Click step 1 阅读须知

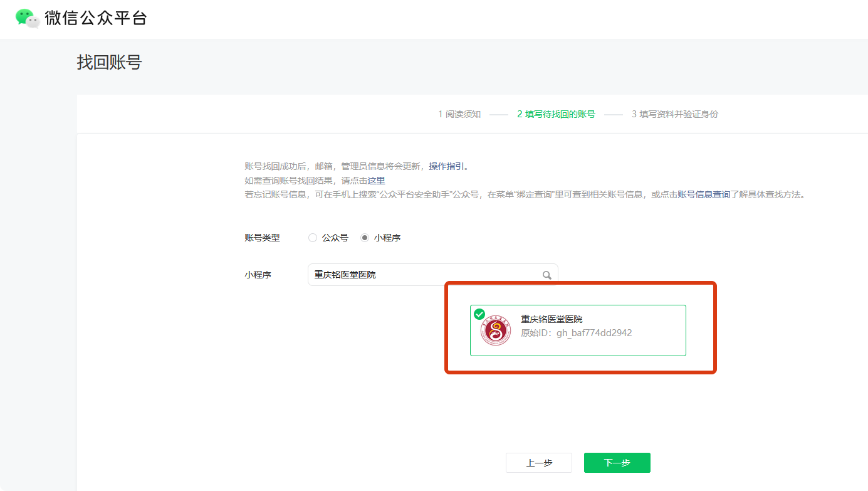(x=459, y=114)
